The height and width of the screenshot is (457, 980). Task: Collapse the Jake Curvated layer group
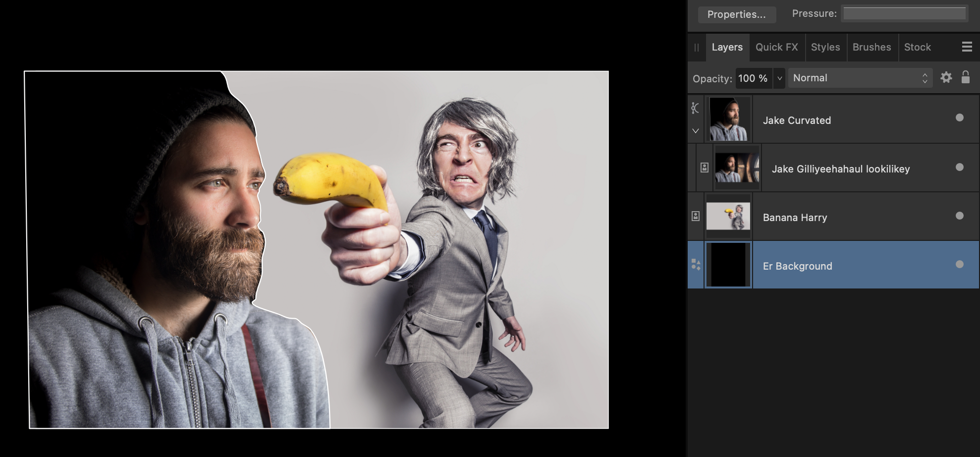(696, 131)
